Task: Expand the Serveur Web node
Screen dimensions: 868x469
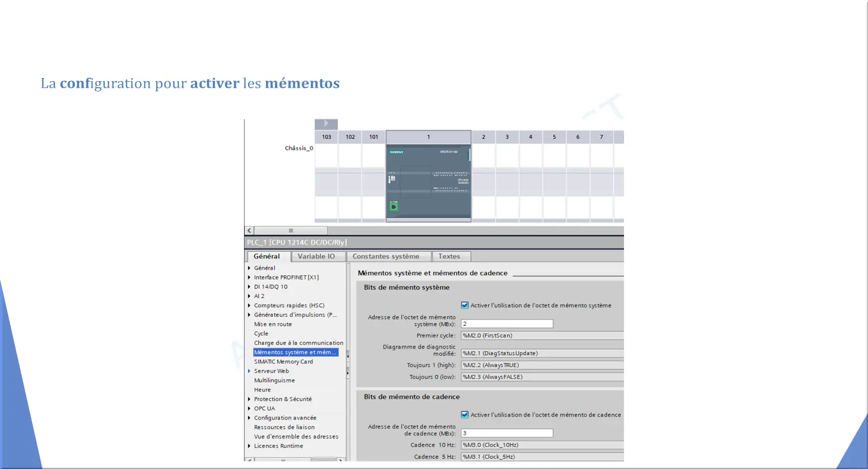Action: [x=249, y=371]
